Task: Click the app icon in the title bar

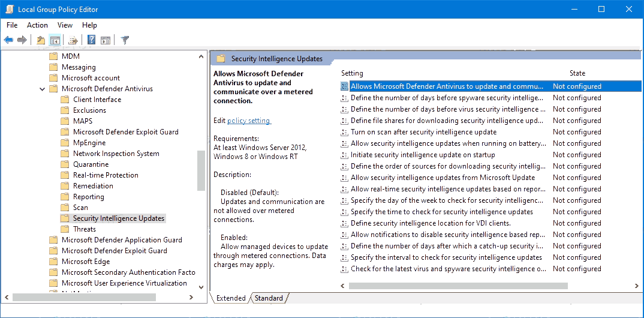Action: pos(9,9)
